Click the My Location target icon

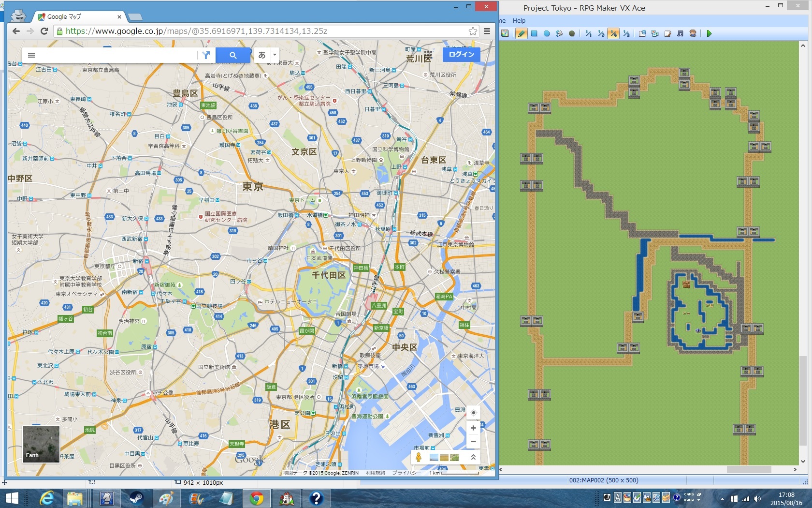473,413
